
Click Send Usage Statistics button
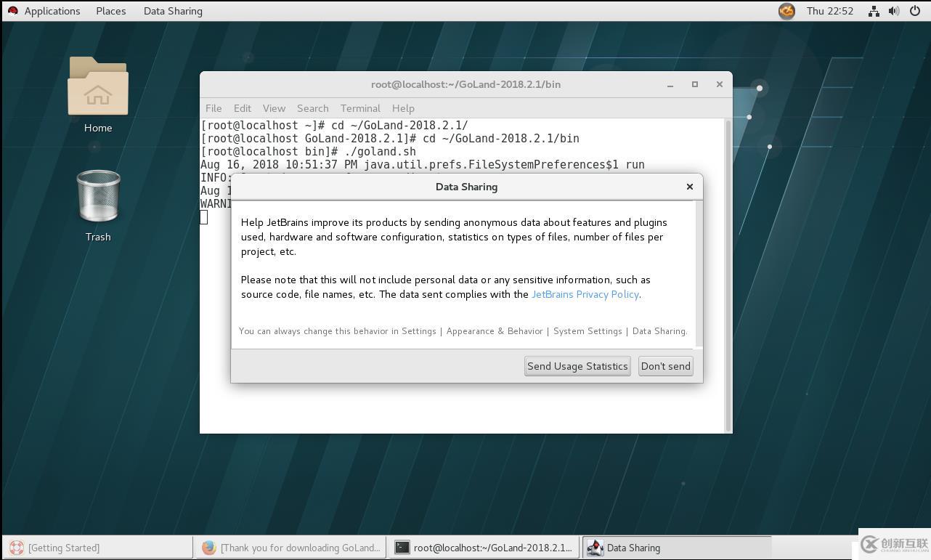pyautogui.click(x=577, y=366)
